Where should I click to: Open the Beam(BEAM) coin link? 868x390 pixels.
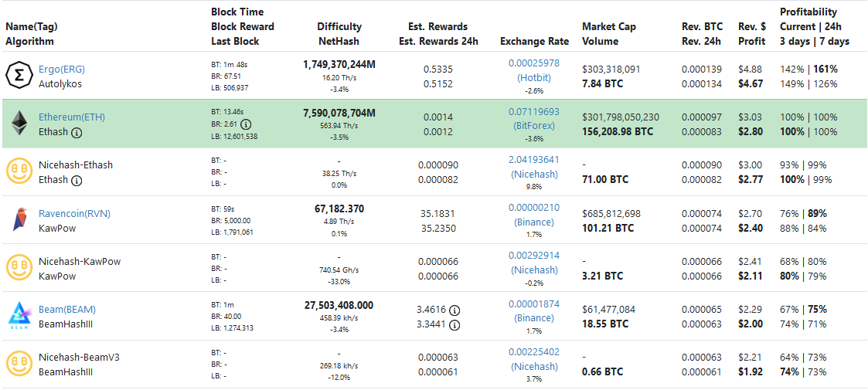(x=67, y=310)
